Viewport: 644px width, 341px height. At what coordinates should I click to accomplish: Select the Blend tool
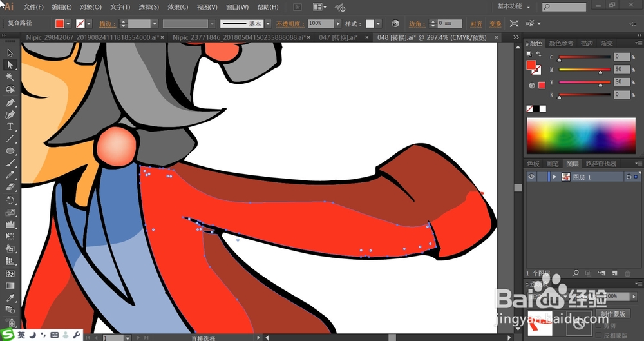tap(10, 310)
